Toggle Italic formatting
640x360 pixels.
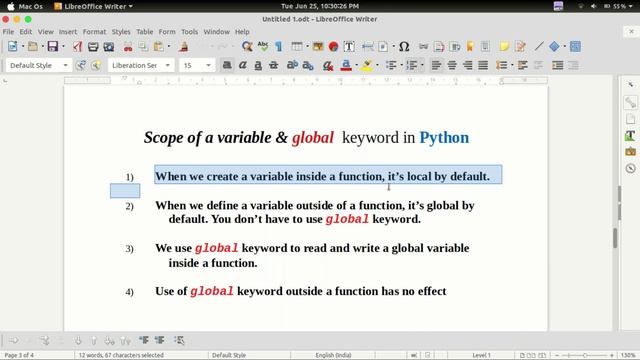tap(242, 65)
